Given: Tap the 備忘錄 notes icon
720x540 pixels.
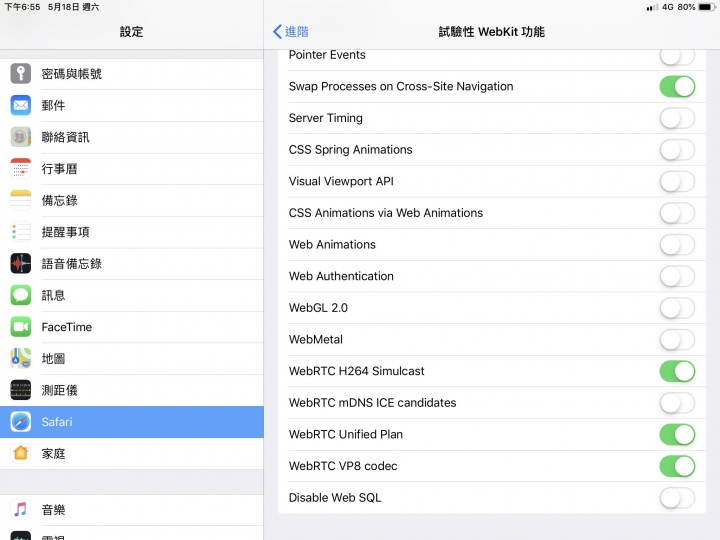Looking at the screenshot, I should [21, 200].
